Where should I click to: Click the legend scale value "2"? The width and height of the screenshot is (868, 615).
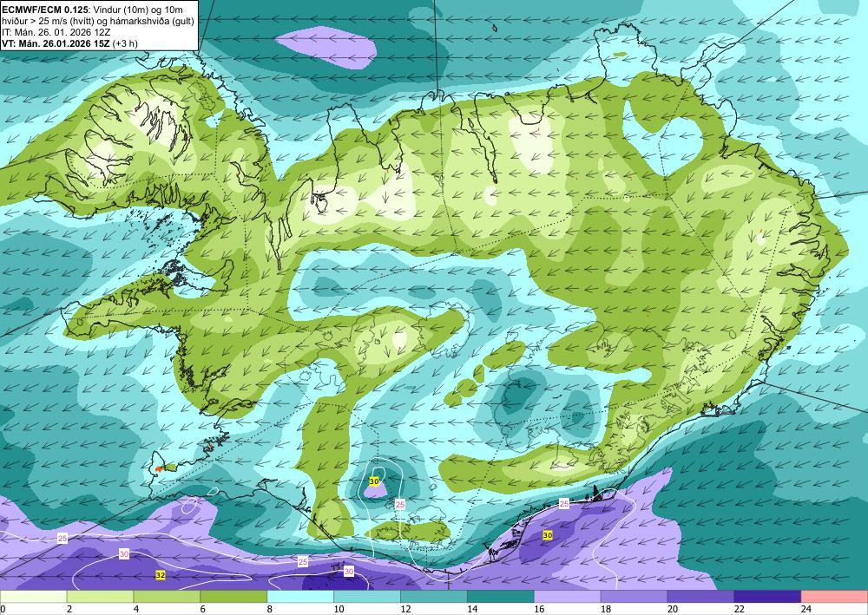[x=69, y=609]
